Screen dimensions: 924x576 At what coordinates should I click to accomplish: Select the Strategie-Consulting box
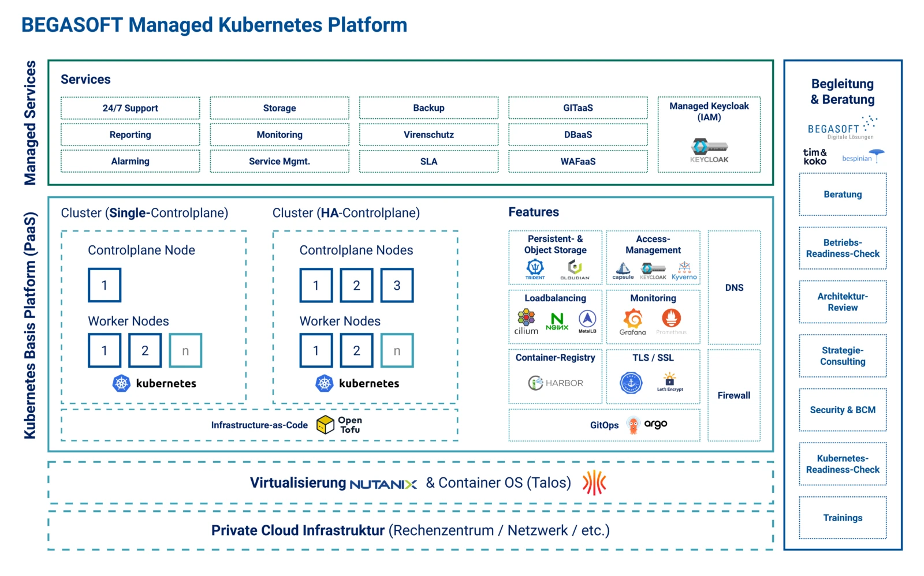pos(842,356)
